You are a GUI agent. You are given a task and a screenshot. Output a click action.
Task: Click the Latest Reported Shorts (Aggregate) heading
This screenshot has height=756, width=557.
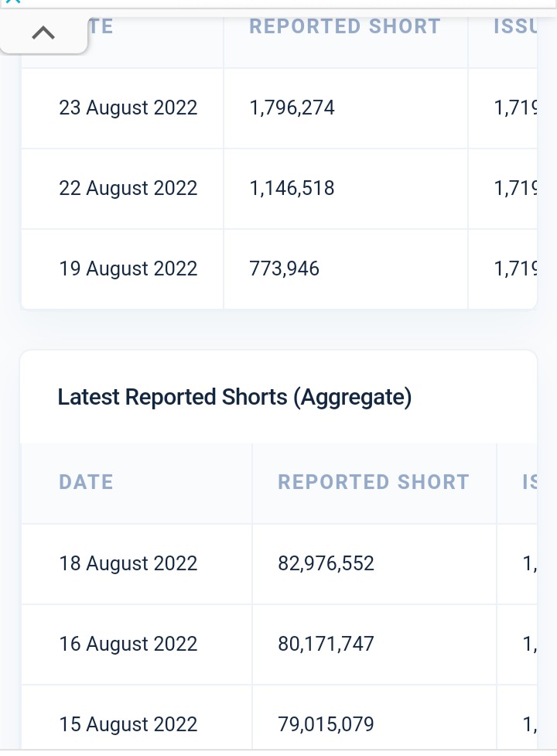coord(234,397)
